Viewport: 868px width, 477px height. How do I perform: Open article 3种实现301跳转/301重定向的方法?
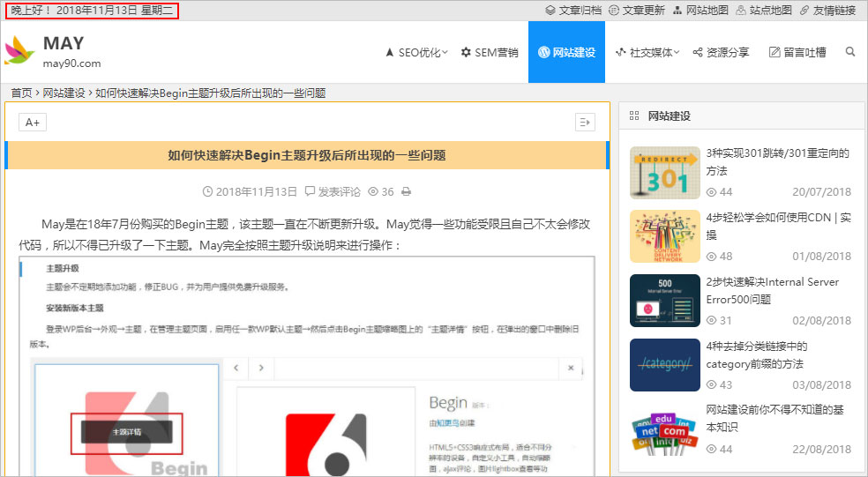(778, 162)
